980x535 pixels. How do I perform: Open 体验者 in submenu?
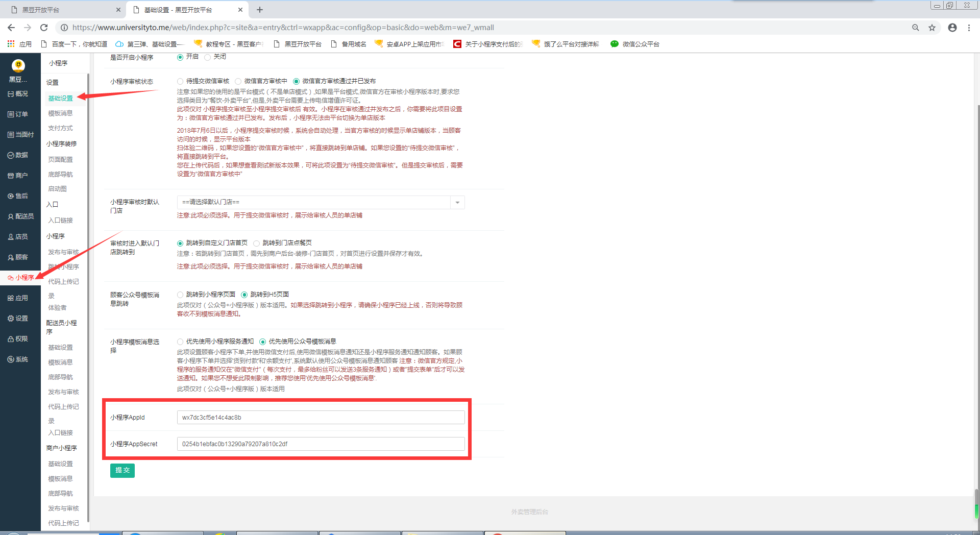click(57, 308)
